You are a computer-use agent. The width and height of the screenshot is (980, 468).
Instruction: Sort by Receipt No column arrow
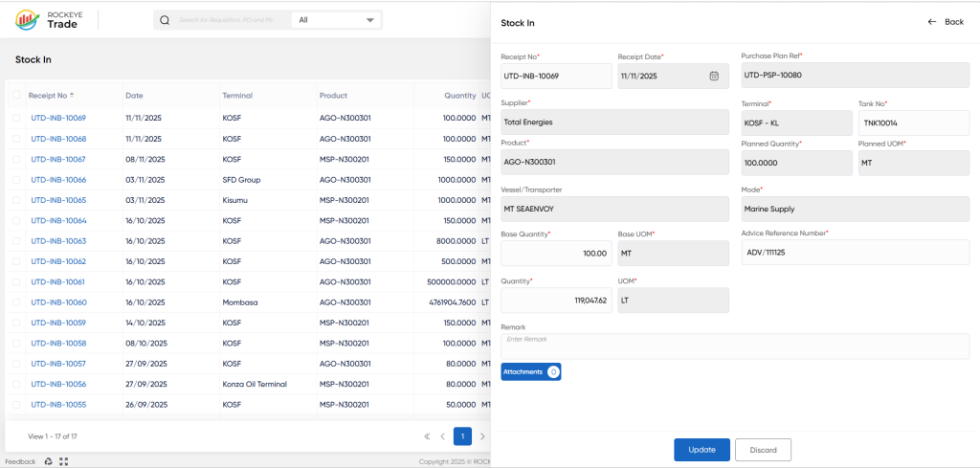[72, 95]
